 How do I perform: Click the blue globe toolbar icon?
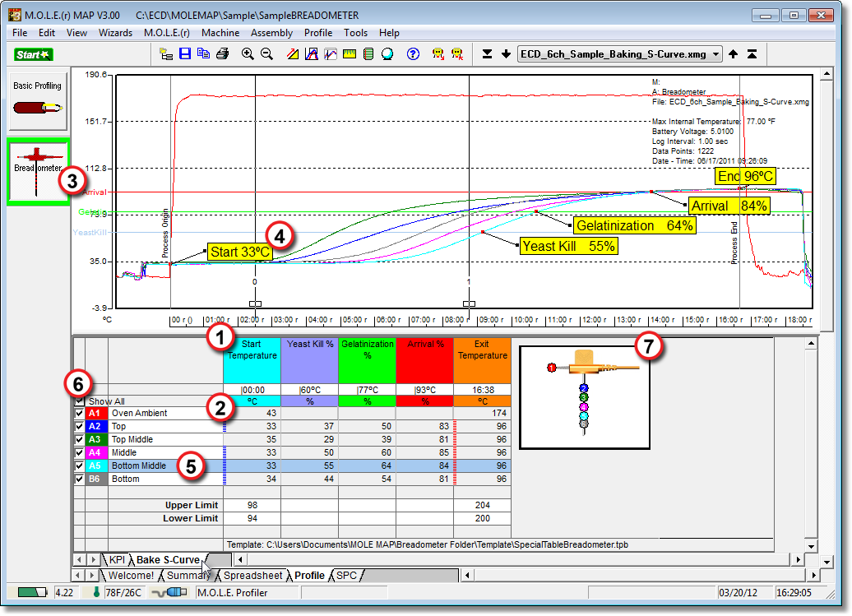tap(387, 53)
